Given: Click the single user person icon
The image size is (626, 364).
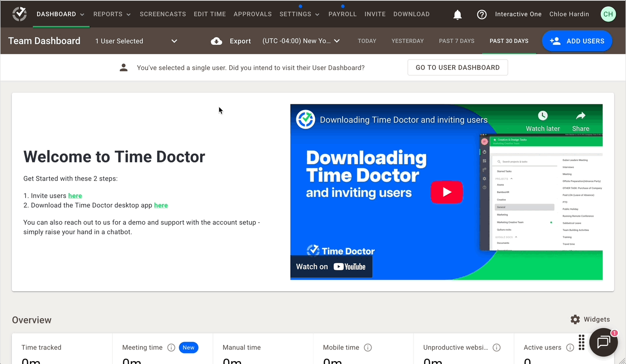Looking at the screenshot, I should [x=123, y=68].
